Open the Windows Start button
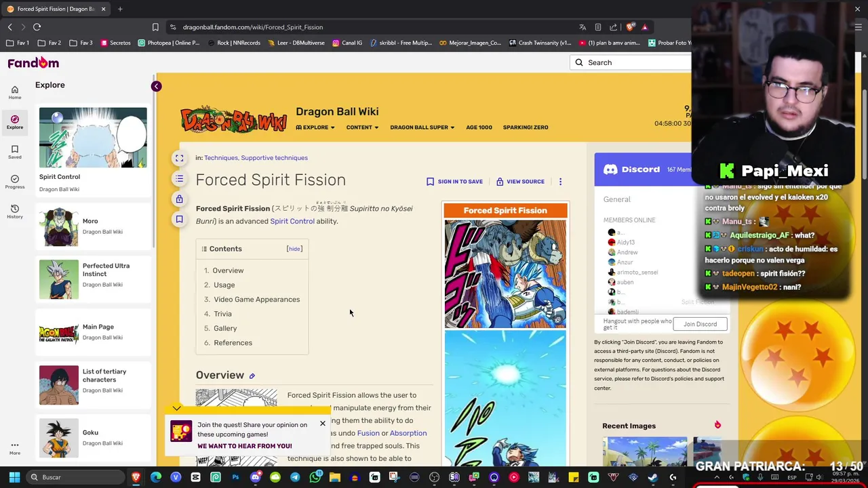The image size is (868, 488). click(14, 477)
